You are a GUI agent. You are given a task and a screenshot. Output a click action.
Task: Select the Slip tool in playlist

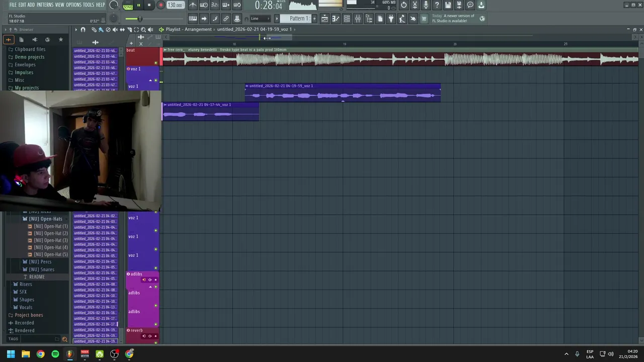pyautogui.click(x=122, y=30)
